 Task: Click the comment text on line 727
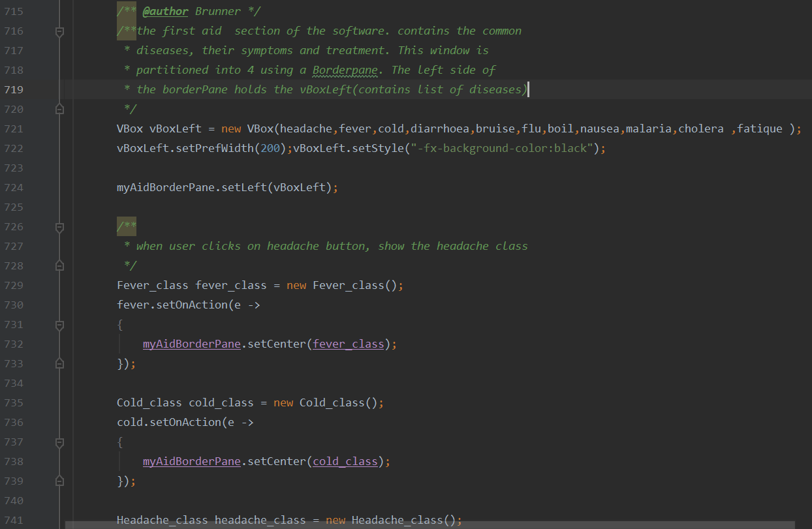click(x=332, y=246)
